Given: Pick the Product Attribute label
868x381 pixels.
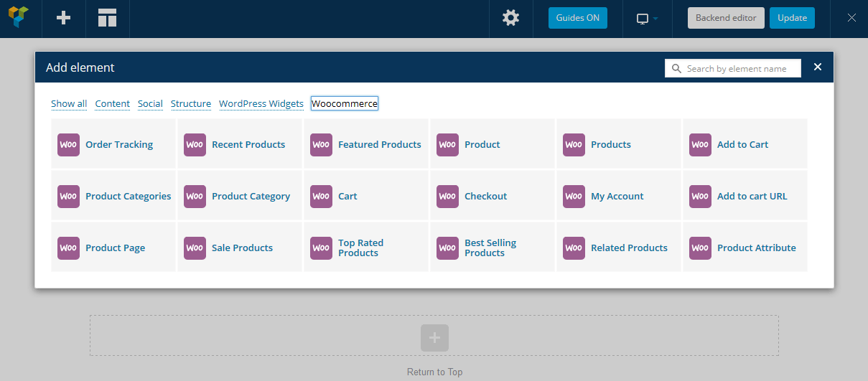Looking at the screenshot, I should coord(757,248).
